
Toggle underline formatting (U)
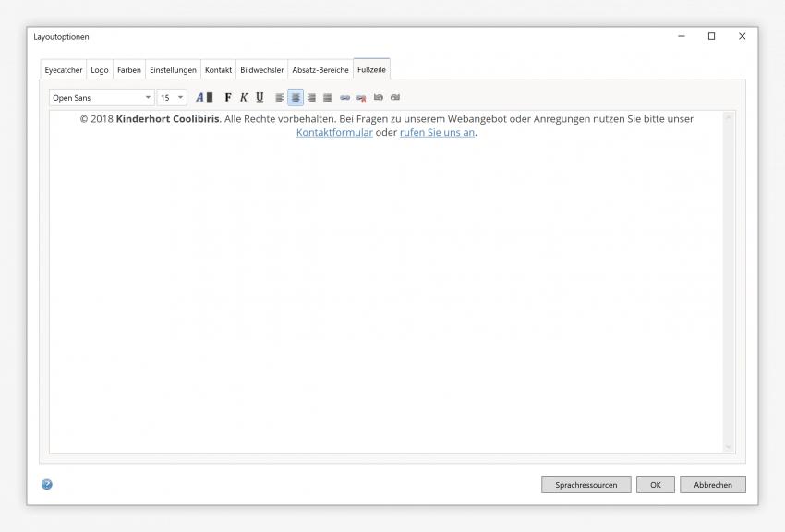(260, 97)
